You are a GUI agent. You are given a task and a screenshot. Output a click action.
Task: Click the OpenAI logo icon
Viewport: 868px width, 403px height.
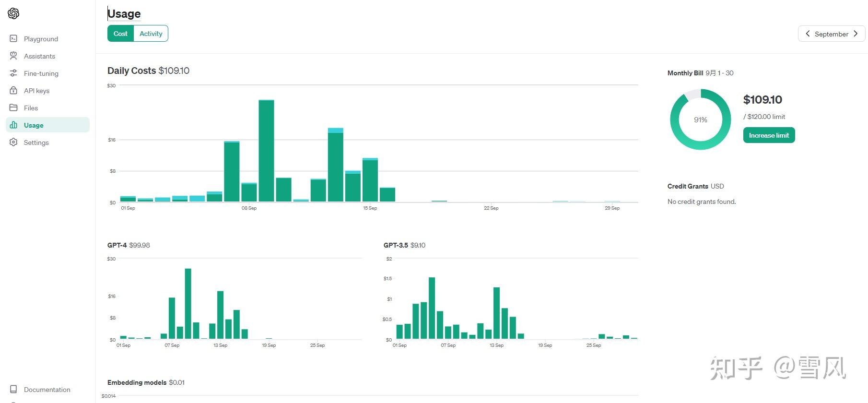pyautogui.click(x=13, y=13)
